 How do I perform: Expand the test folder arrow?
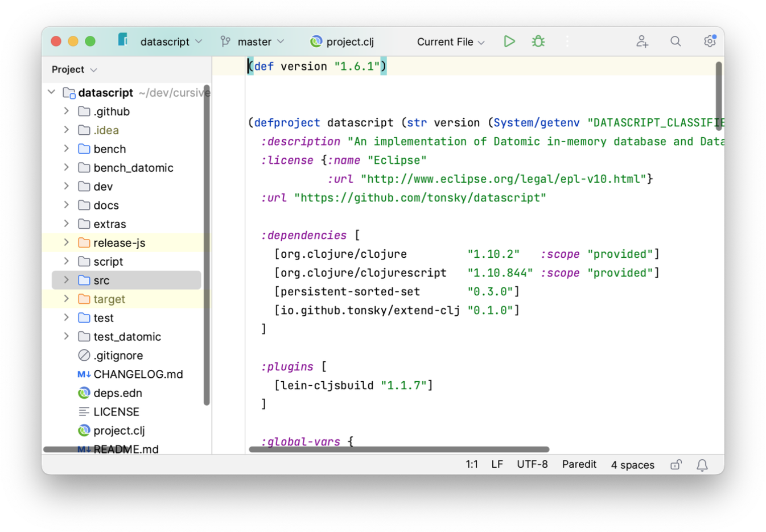[x=67, y=317]
